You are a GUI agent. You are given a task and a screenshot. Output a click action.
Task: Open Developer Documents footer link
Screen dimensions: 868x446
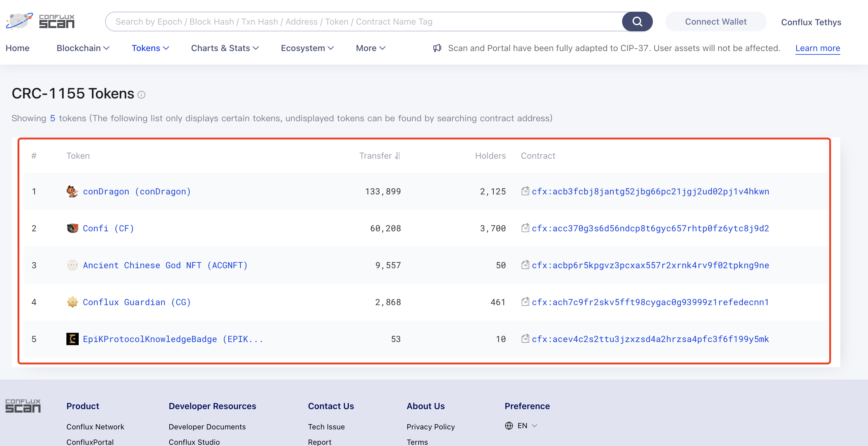[x=207, y=427]
